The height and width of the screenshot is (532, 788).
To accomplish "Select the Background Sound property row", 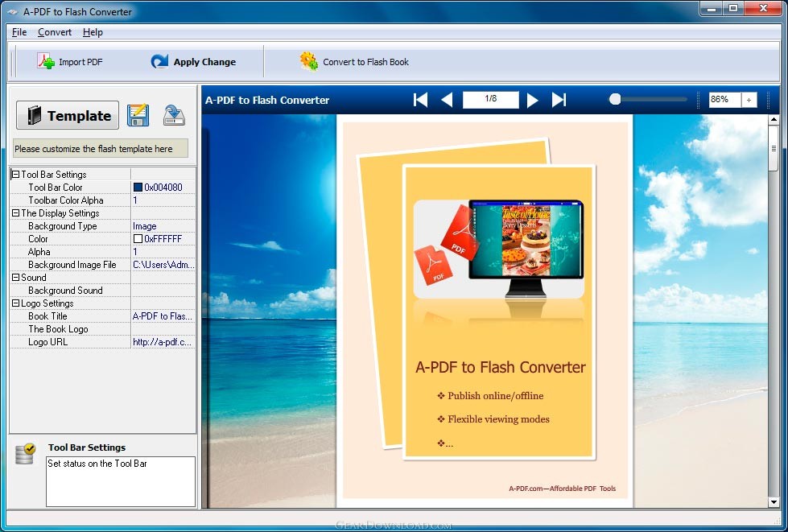I will (x=103, y=291).
